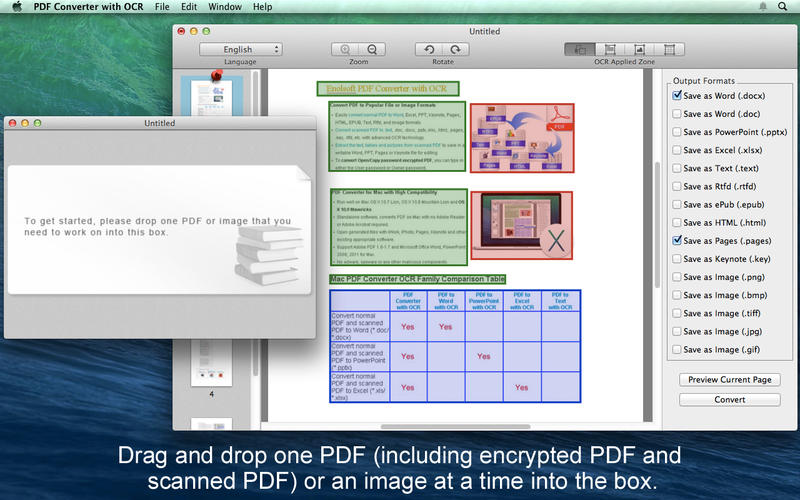
Task: Select the 'PDF Converter for Mac' compatibility text zone
Action: point(399,227)
